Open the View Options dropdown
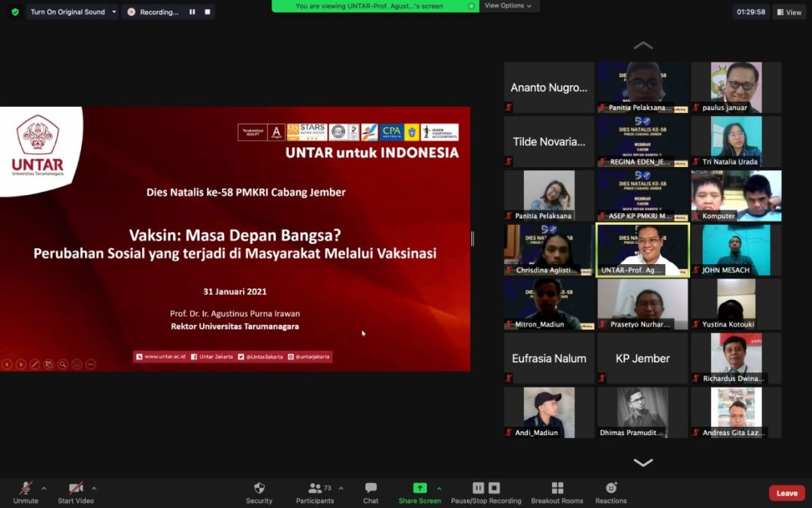Image resolution: width=812 pixels, height=508 pixels. tap(508, 6)
